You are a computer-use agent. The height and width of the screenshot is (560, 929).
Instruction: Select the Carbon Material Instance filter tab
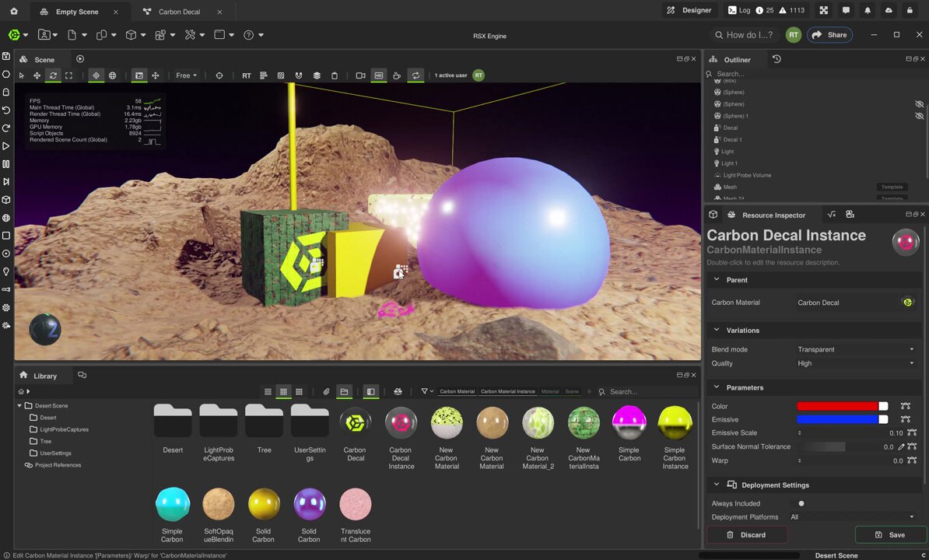(x=508, y=391)
